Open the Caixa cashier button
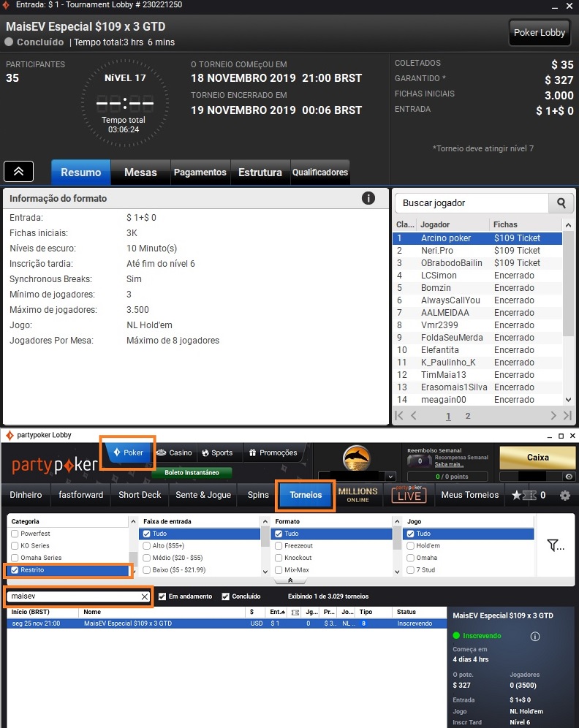 pos(537,458)
